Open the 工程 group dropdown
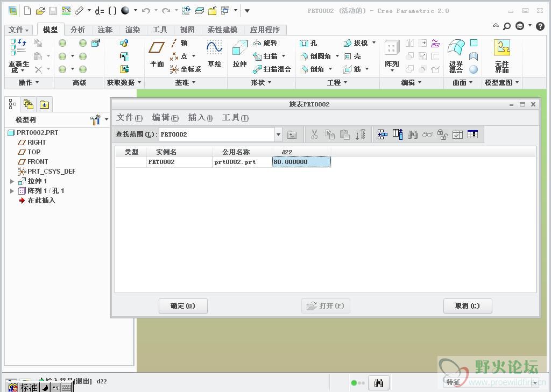 (337, 83)
